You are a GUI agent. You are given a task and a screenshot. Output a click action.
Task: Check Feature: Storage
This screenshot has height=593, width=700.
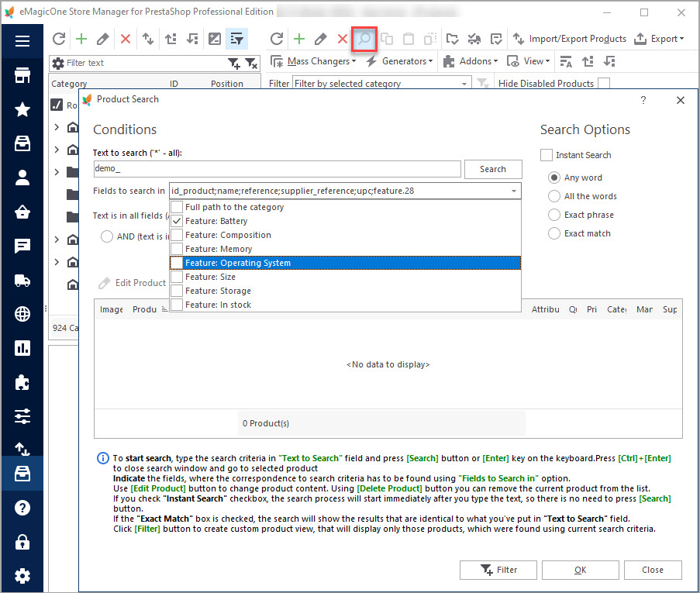point(177,291)
